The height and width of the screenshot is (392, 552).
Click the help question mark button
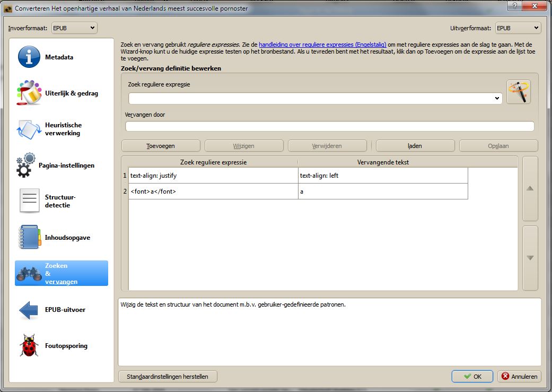coord(515,6)
